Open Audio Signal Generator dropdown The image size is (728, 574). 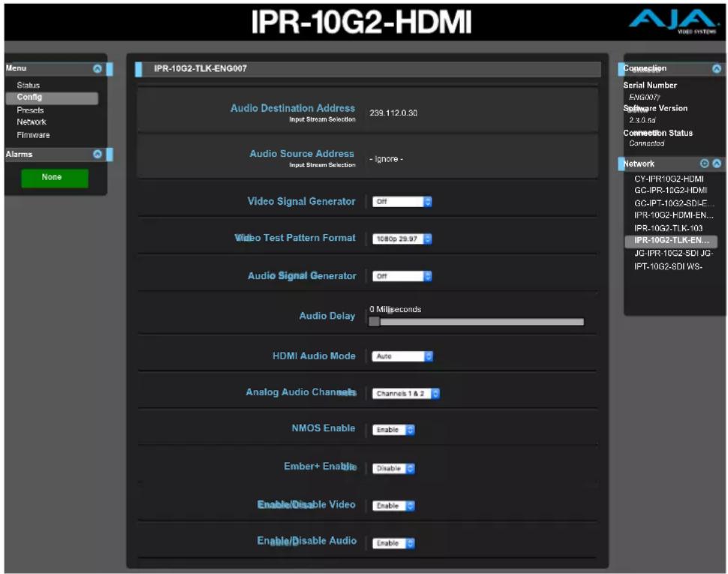(x=402, y=277)
